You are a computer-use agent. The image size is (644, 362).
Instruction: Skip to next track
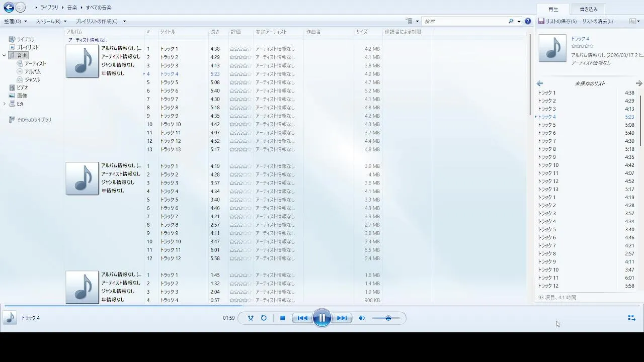point(342,318)
